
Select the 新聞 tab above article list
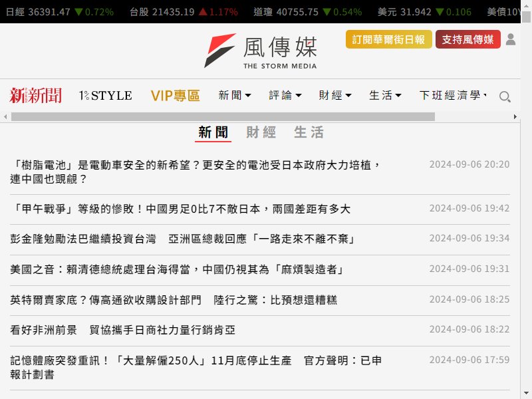click(213, 132)
